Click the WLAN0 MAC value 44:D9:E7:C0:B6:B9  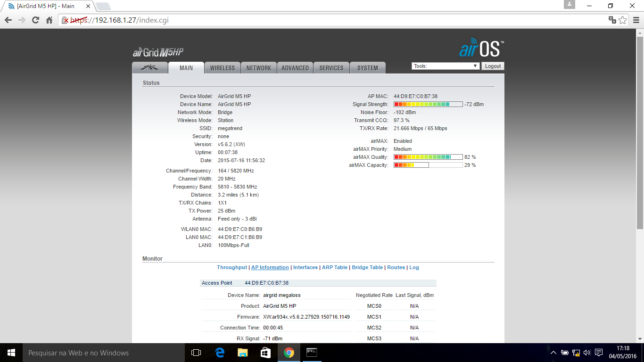point(240,229)
